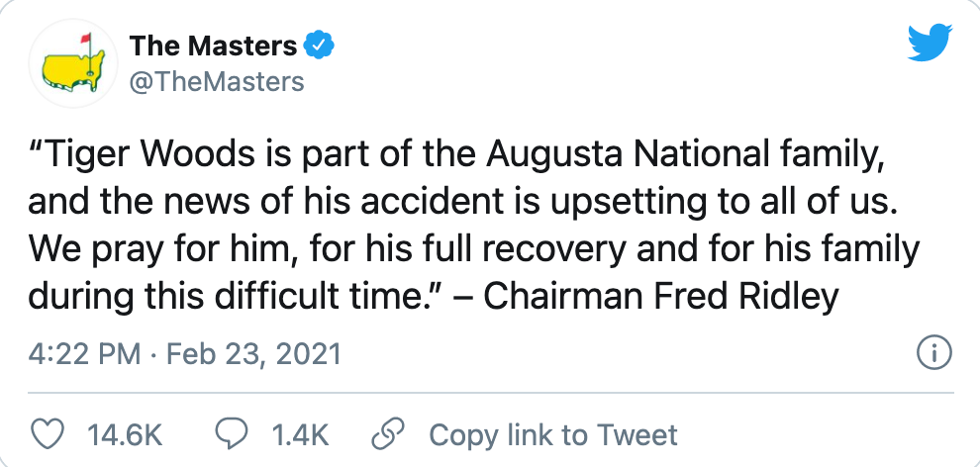Open The Masters profile avatar

(x=73, y=64)
